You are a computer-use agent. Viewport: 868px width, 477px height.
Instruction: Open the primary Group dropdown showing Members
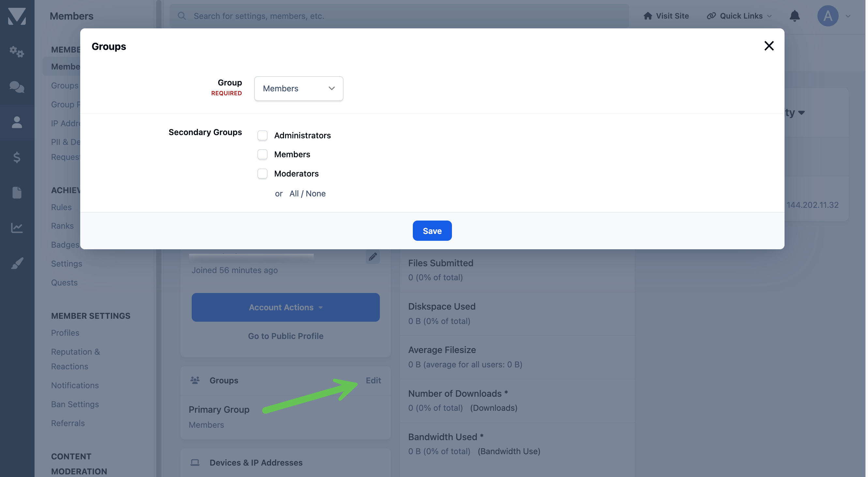pos(299,88)
